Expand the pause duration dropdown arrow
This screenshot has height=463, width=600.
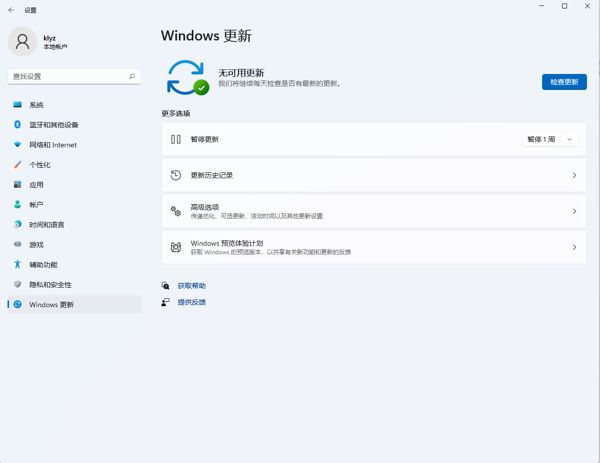click(569, 139)
